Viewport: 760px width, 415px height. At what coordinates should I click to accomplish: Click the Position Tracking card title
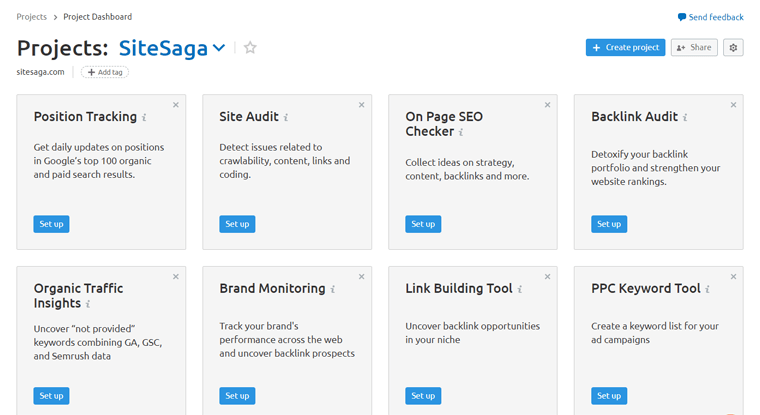85,117
